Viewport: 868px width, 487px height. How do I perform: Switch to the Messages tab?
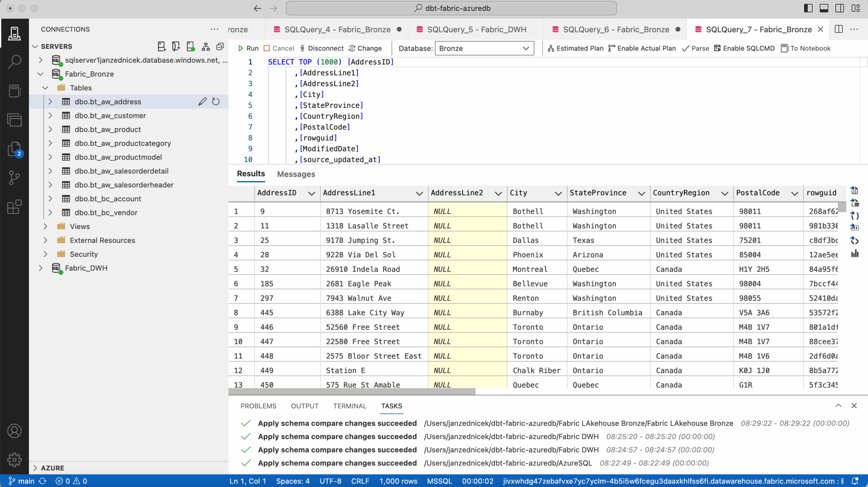296,174
